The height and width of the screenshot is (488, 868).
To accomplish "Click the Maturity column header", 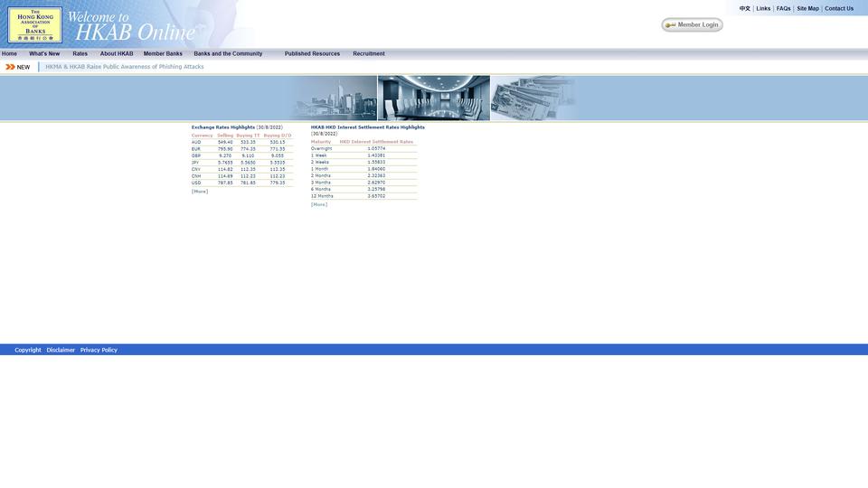I will [320, 142].
